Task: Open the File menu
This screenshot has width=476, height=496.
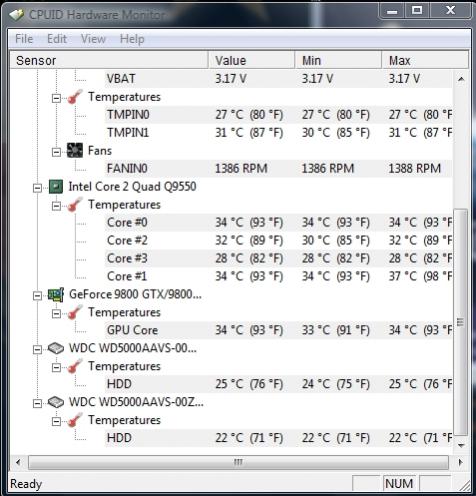Action: coord(24,39)
